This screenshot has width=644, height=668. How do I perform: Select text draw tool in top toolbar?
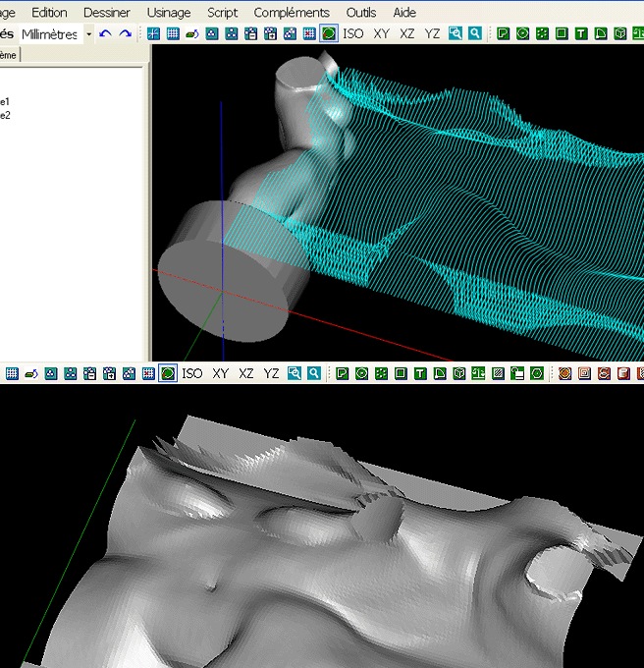tap(581, 33)
